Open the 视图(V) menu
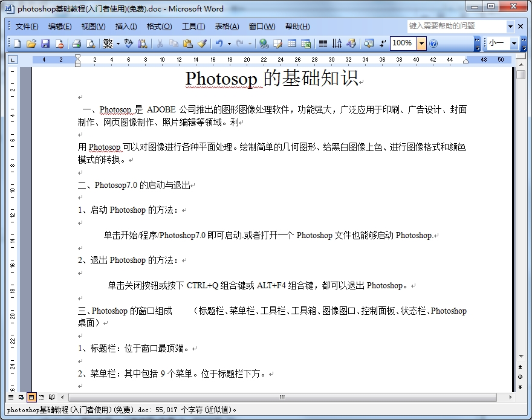532x420 pixels. pos(93,27)
